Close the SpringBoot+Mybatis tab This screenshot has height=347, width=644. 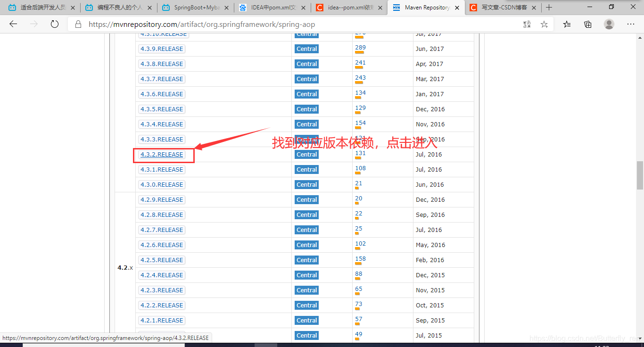click(227, 8)
